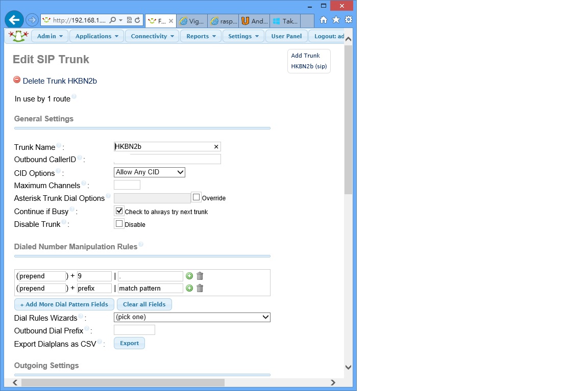
Task: Click the browser favorites star icon
Action: [336, 20]
